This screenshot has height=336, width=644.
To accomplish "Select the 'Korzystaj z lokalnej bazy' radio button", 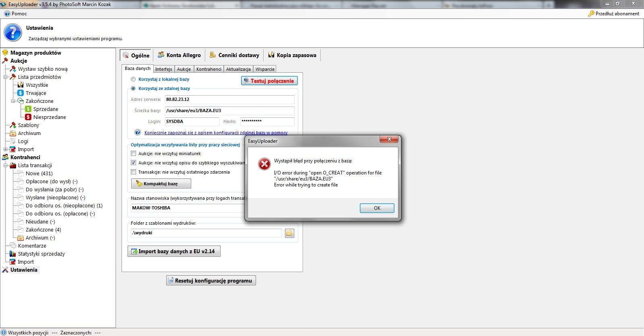I will click(133, 79).
